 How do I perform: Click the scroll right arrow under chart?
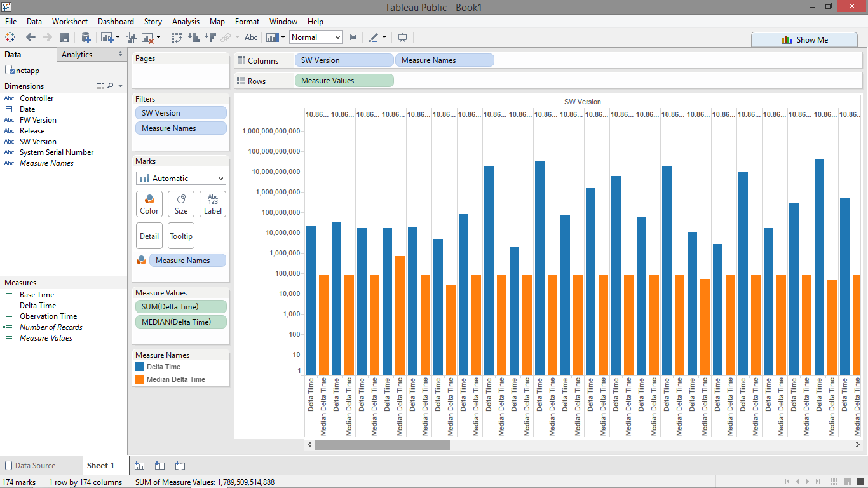pos(857,445)
